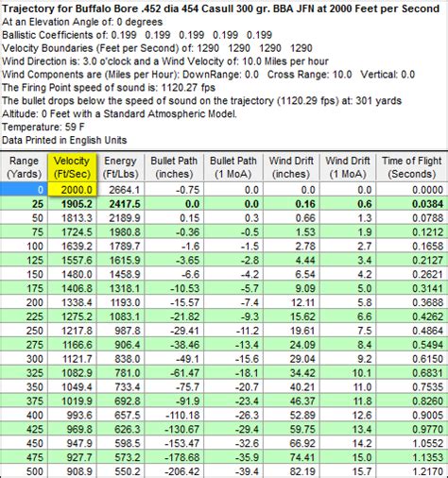Select bullet path value -49.1
The width and height of the screenshot is (448, 478).
click(174, 359)
